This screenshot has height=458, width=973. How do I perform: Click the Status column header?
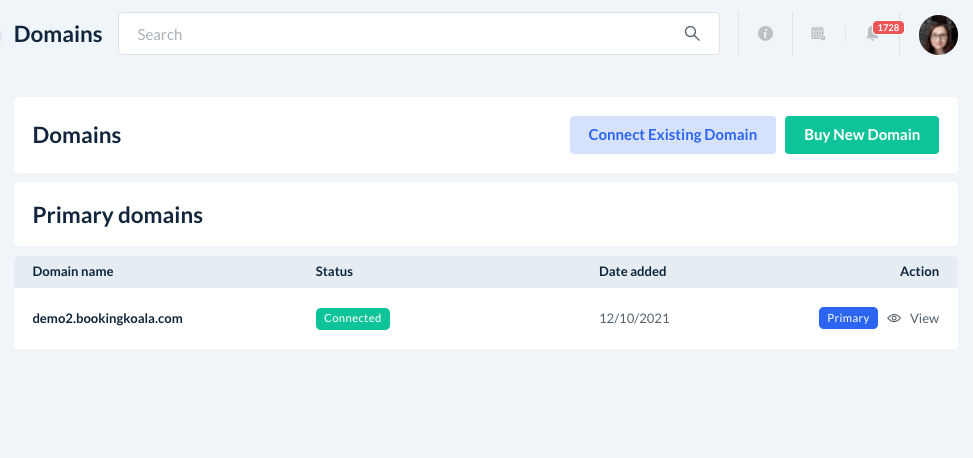coord(334,271)
